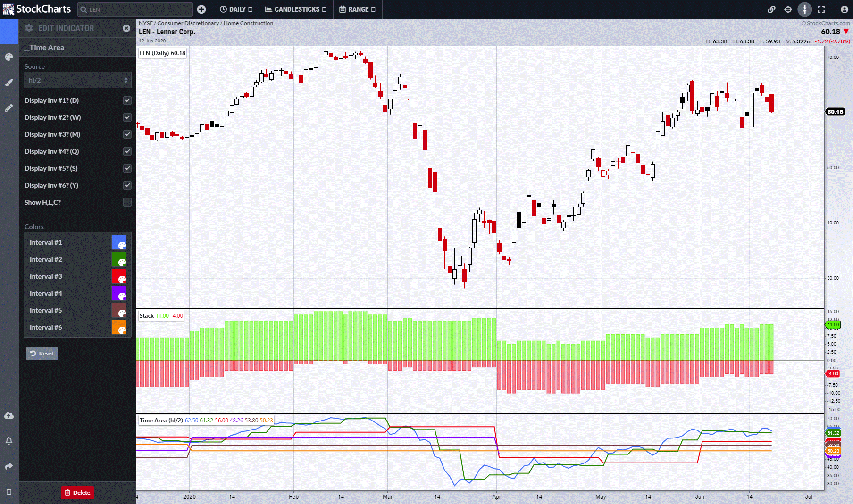This screenshot has width=853, height=504.
Task: Uncheck Display Inv #3? (M)
Action: click(x=127, y=134)
